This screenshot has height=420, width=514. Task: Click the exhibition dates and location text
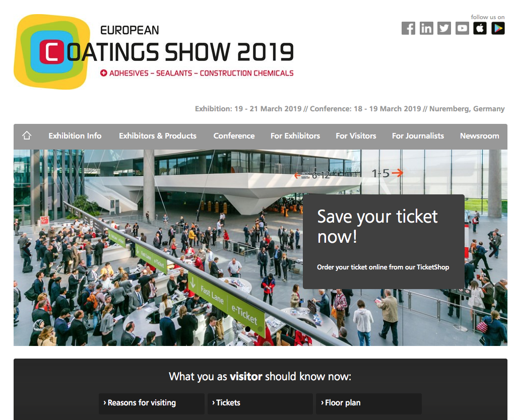350,109
